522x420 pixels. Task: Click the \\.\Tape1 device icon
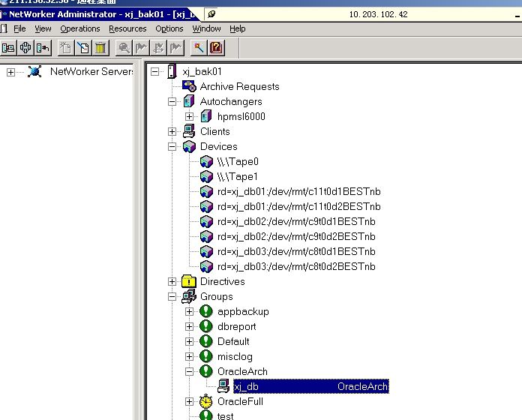click(x=206, y=176)
